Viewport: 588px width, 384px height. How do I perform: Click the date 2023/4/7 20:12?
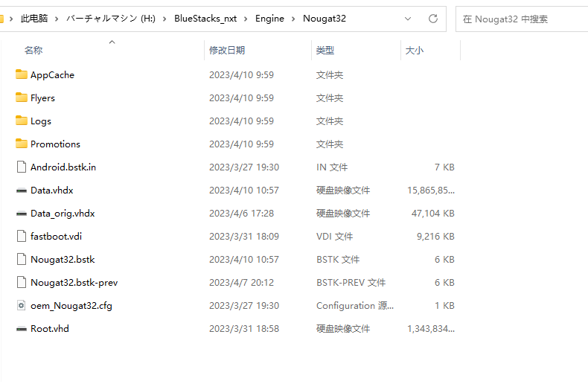click(241, 282)
